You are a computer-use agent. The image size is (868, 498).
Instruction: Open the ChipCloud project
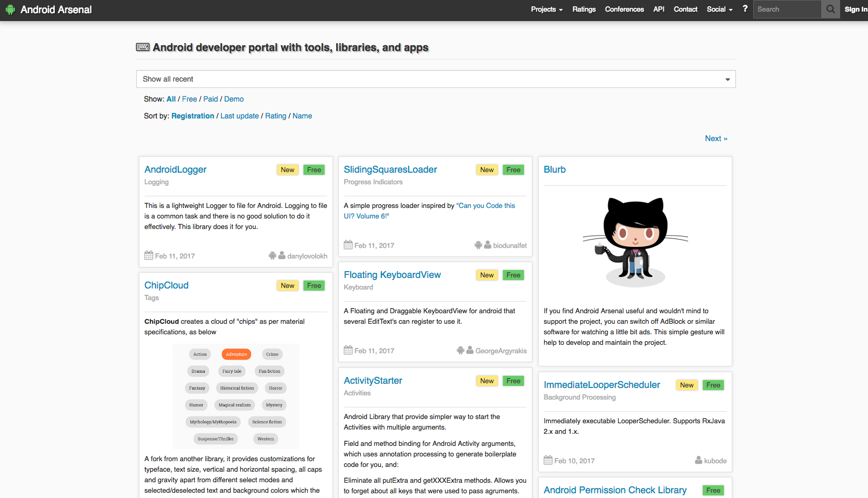pyautogui.click(x=166, y=285)
